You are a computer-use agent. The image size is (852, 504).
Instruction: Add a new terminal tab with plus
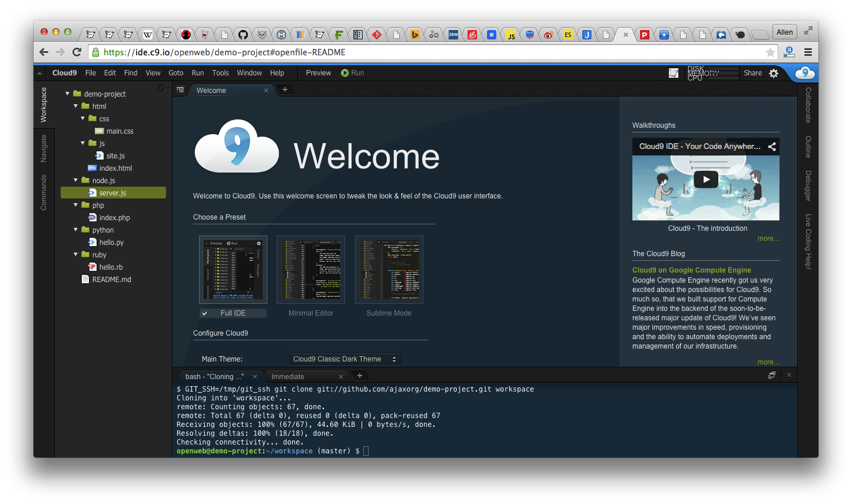tap(360, 376)
